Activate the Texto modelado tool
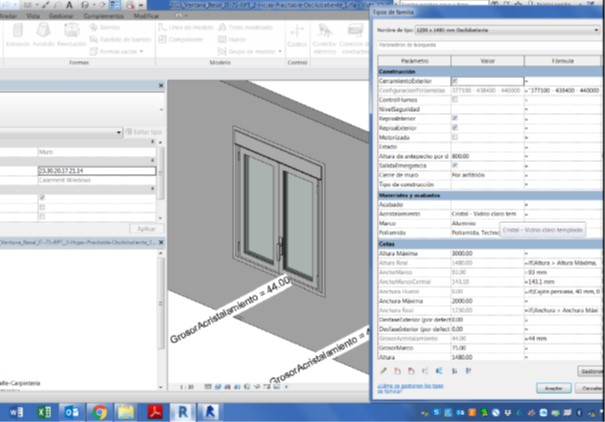Screen dimensions: 605x422 tap(246, 27)
